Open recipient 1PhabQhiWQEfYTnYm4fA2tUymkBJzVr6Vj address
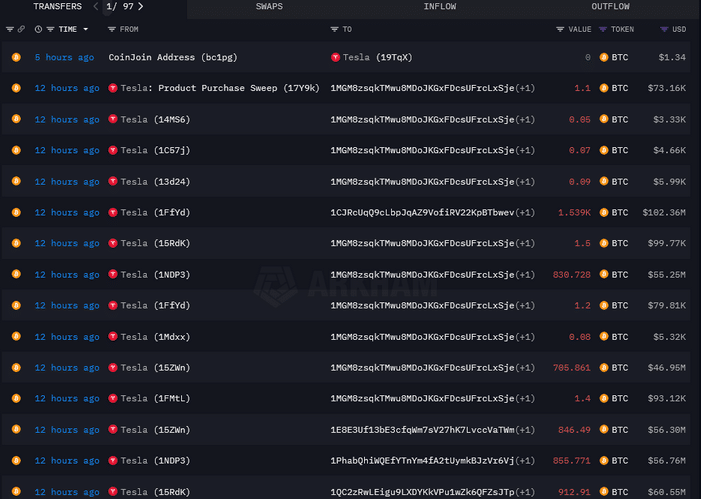The height and width of the screenshot is (499, 701). pos(422,461)
